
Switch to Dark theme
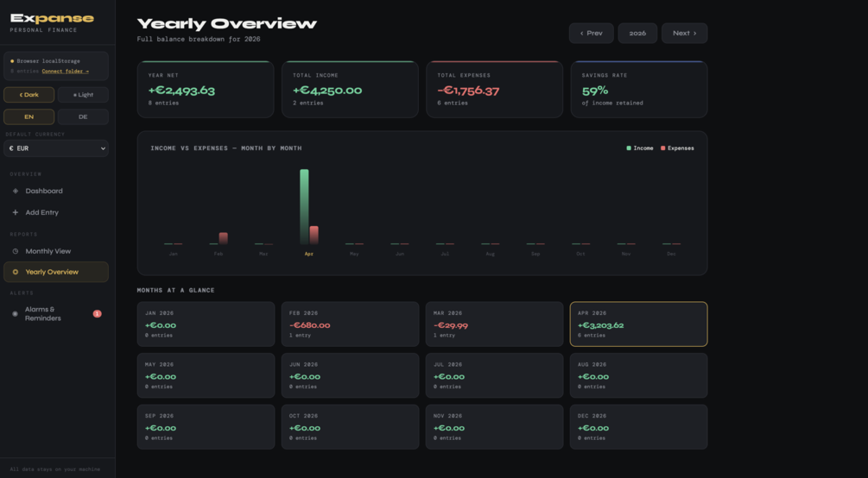[29, 95]
